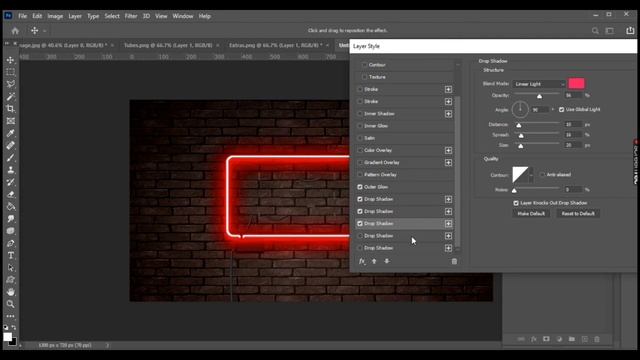Open the Layer menu

point(75,16)
